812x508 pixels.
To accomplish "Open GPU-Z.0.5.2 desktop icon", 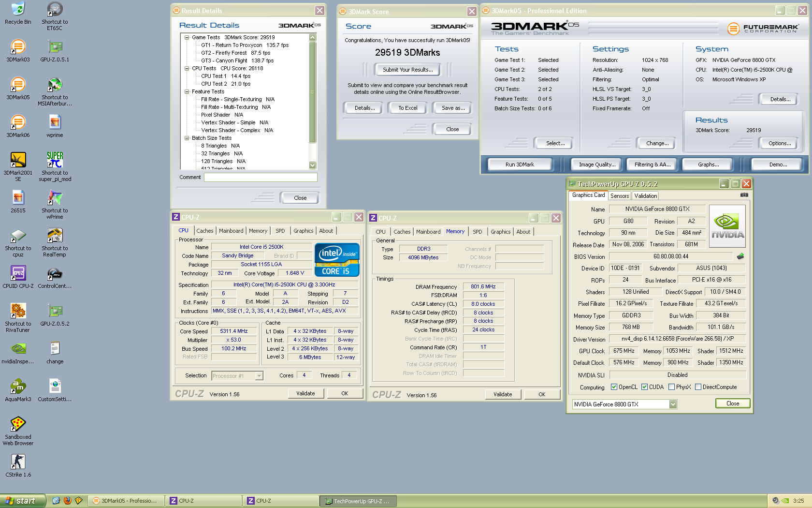I will [55, 314].
